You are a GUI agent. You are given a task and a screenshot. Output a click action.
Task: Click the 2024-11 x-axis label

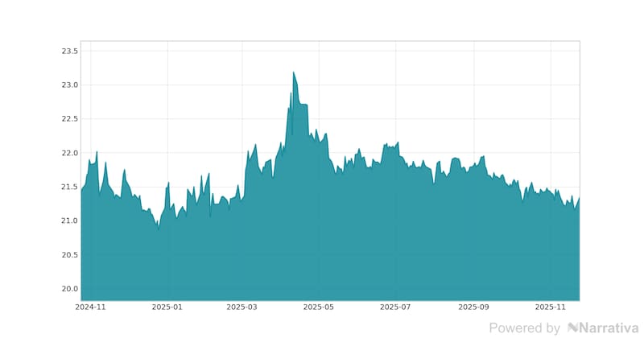tap(90, 307)
